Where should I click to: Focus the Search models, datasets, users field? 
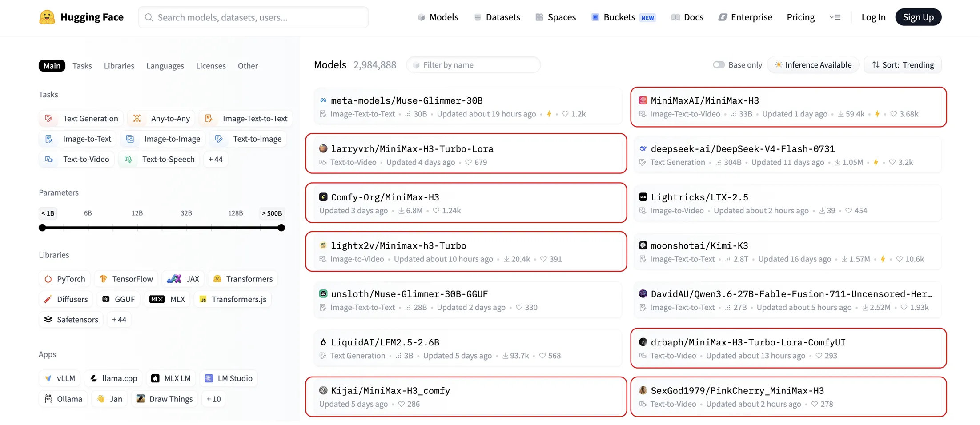253,17
